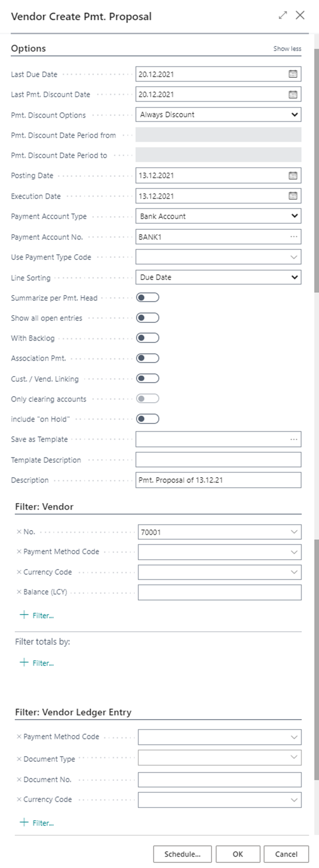The image size is (319, 868).
Task: Open the Payment Account Type dropdown
Action: (x=295, y=216)
